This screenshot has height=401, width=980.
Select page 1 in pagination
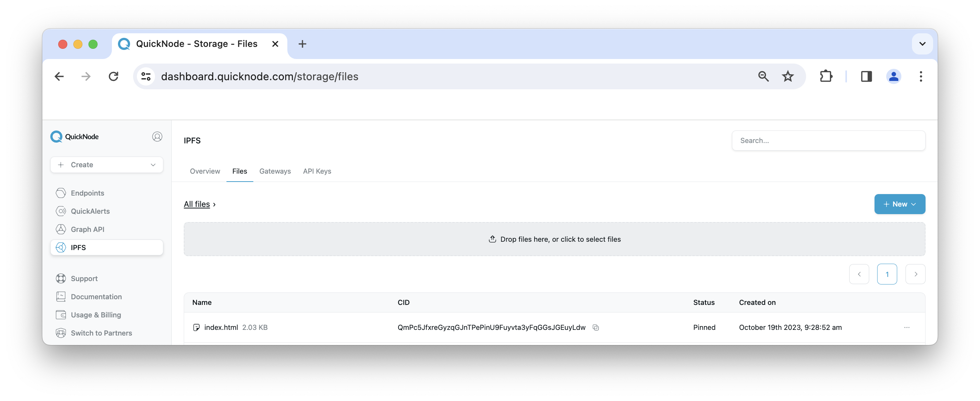point(887,274)
